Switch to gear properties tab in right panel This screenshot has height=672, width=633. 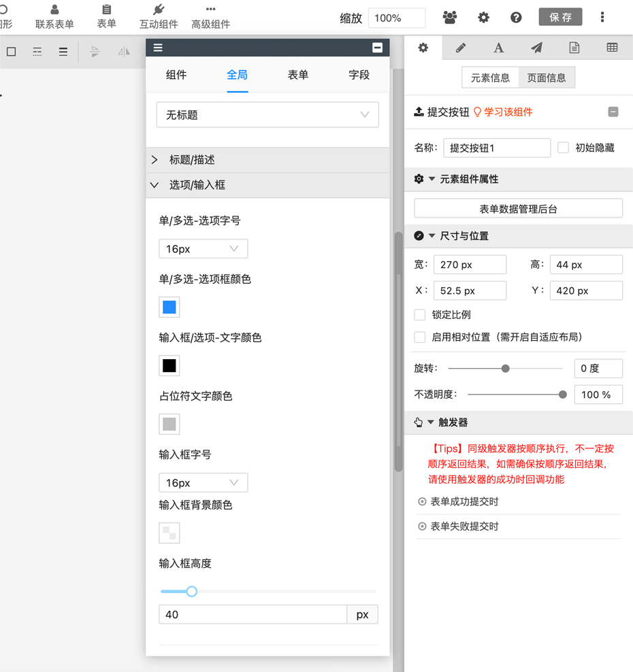(x=423, y=48)
